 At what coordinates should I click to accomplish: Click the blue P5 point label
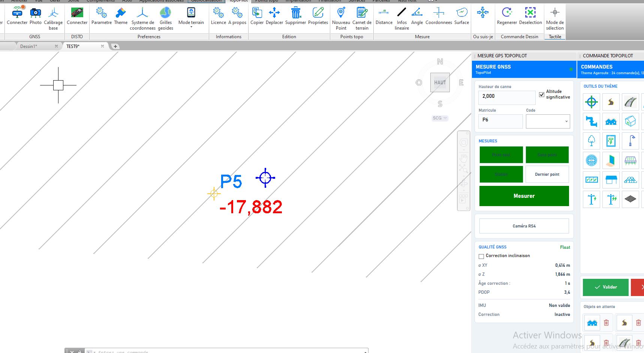(x=231, y=182)
